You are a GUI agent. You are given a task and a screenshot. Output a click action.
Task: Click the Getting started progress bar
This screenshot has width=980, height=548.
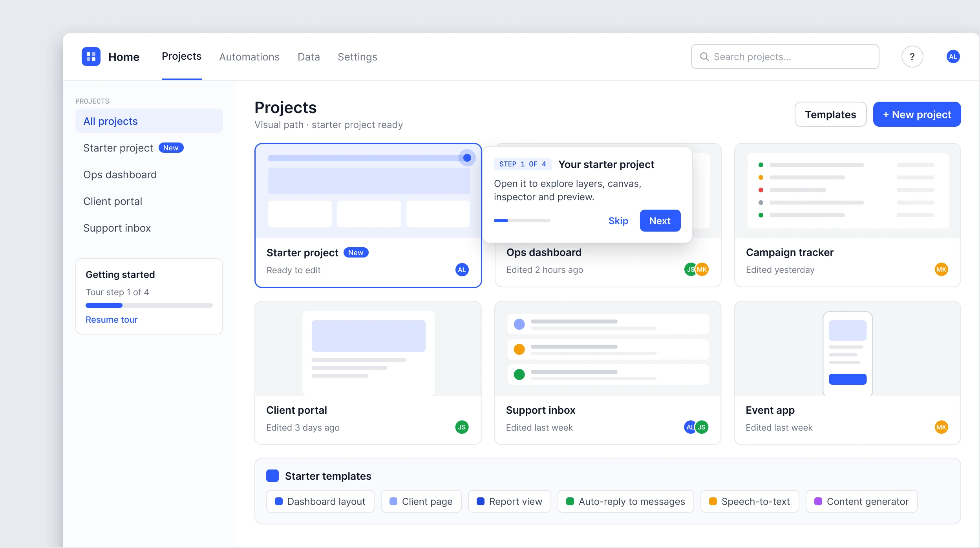[x=149, y=305]
